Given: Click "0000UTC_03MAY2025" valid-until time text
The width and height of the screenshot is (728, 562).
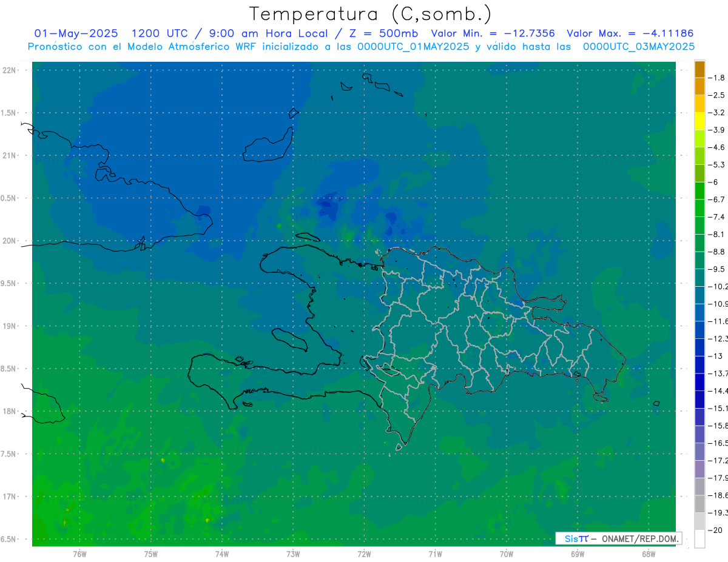Looking at the screenshot, I should pos(639,47).
